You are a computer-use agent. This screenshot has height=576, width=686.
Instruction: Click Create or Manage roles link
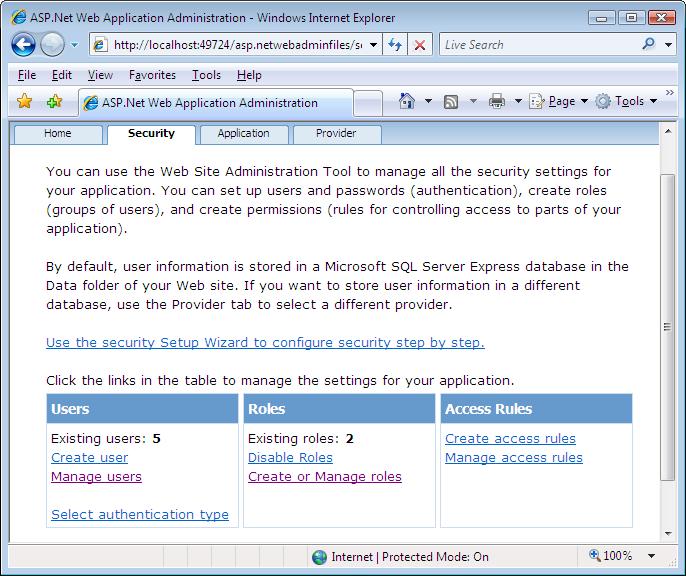click(x=325, y=476)
